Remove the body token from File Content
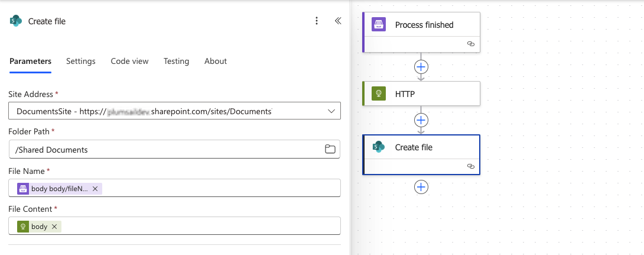This screenshot has width=644, height=255. click(54, 226)
